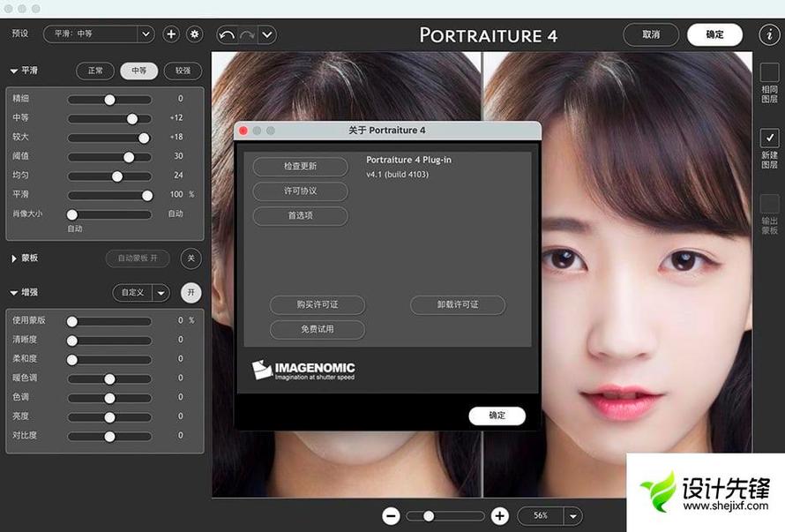785x532 pixels.
Task: Close the 关于 Portraiture 4 dialog
Action: (x=243, y=131)
